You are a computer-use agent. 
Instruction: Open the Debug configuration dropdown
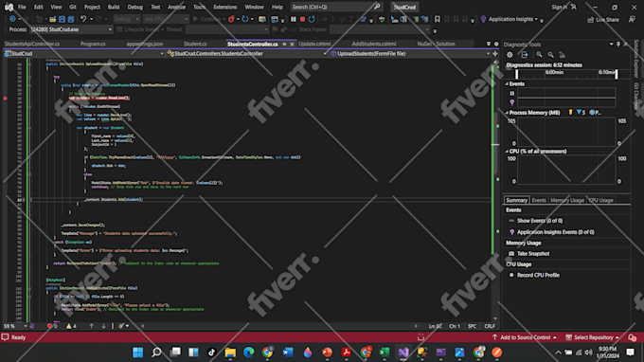[127, 19]
